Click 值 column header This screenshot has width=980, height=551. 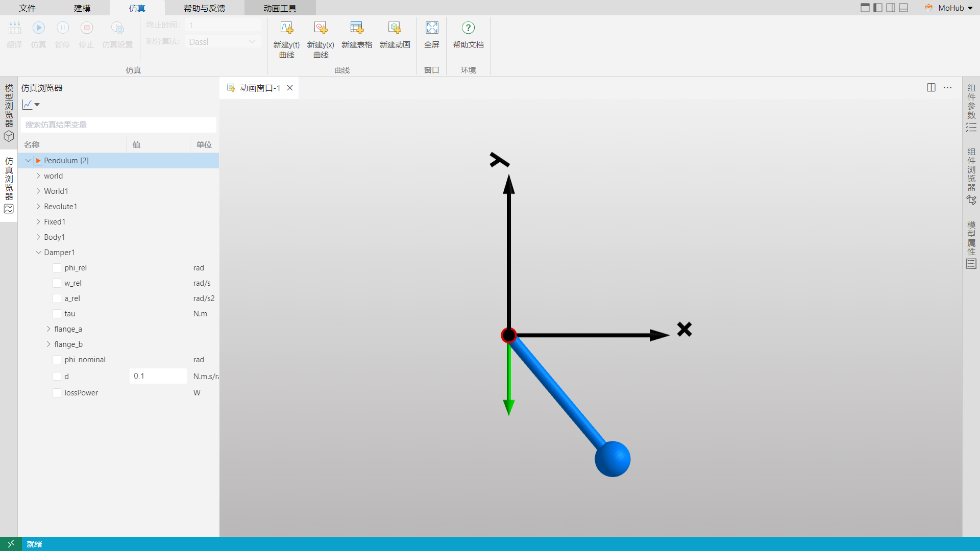[158, 145]
